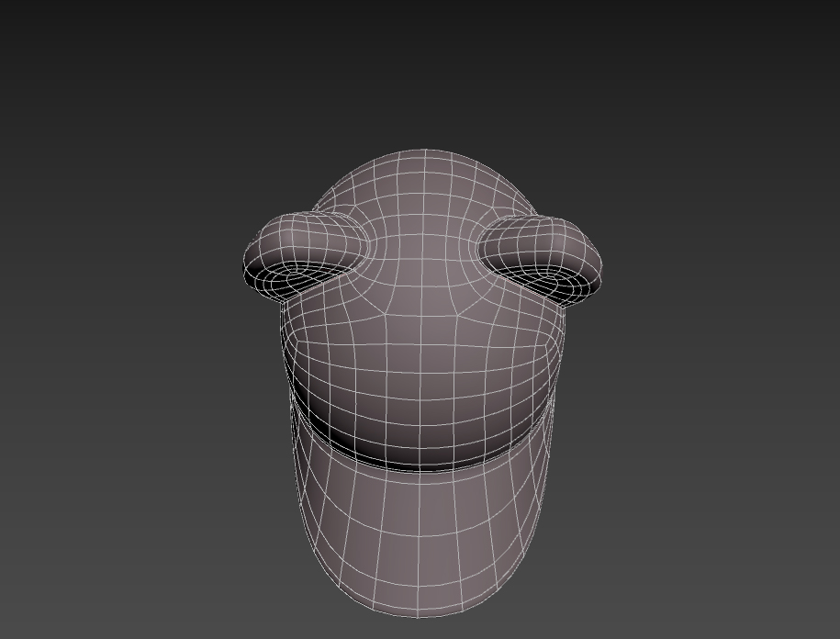The image size is (840, 639).
Task: Click the rounded head mesh in the viewport
Action: pyautogui.click(x=421, y=310)
